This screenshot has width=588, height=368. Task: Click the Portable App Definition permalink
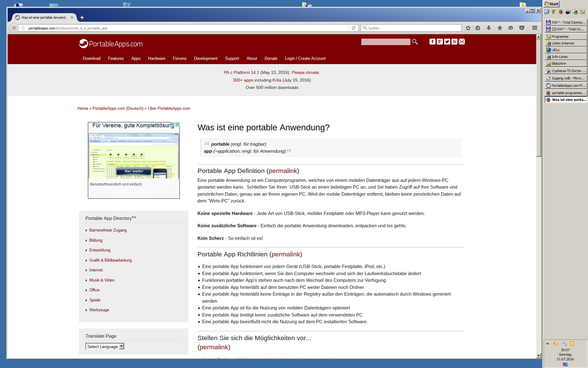(283, 171)
